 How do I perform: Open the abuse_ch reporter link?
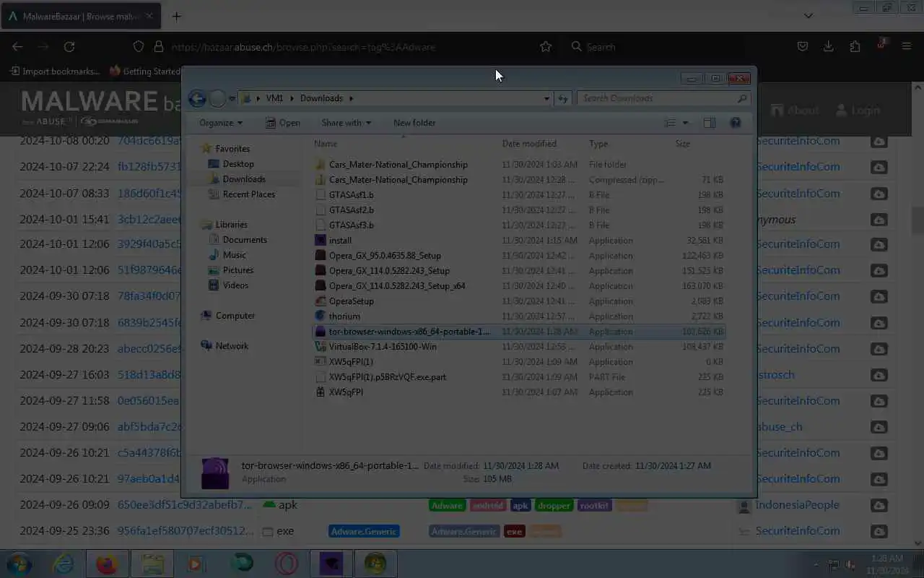click(x=779, y=427)
